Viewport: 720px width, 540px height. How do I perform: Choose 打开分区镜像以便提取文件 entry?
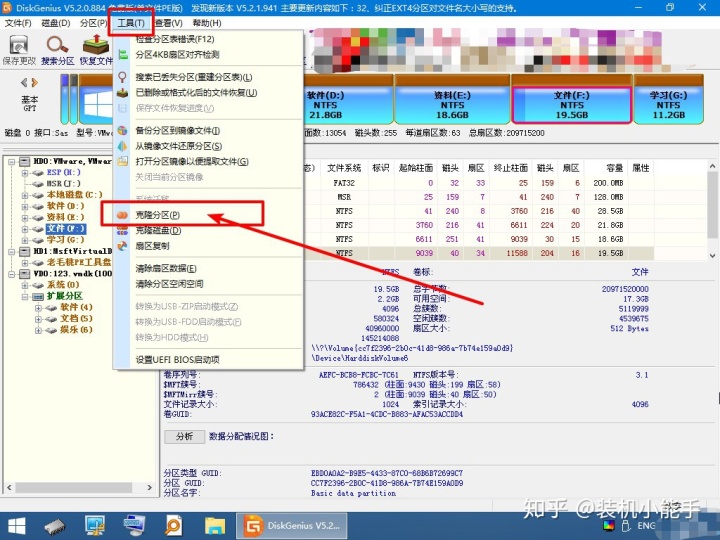click(x=192, y=162)
